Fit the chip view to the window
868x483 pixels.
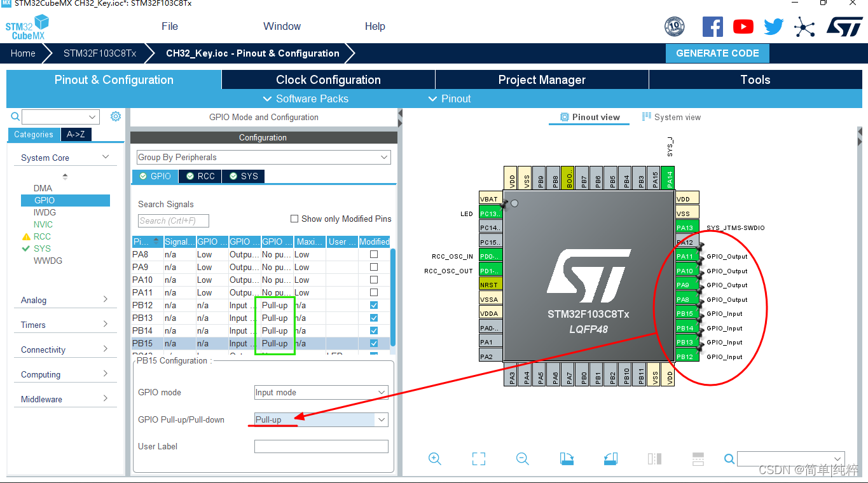click(479, 459)
